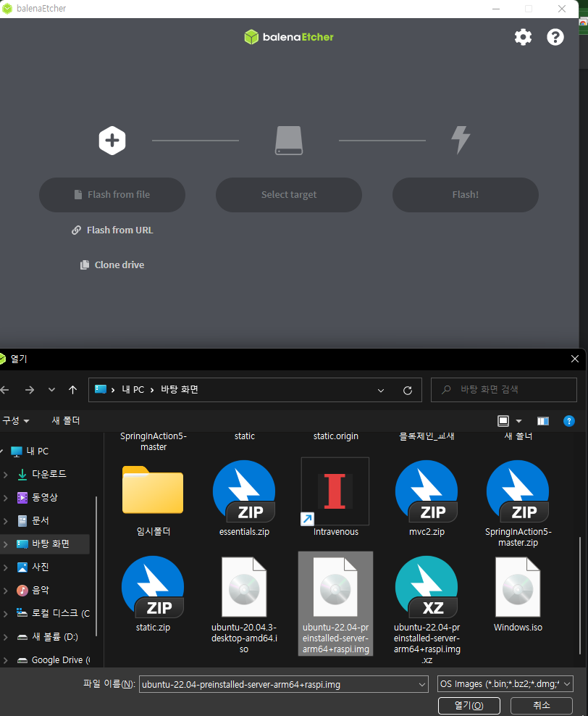Click the navigation pane scrollbar
Screen dimensions: 588x716
[96, 566]
